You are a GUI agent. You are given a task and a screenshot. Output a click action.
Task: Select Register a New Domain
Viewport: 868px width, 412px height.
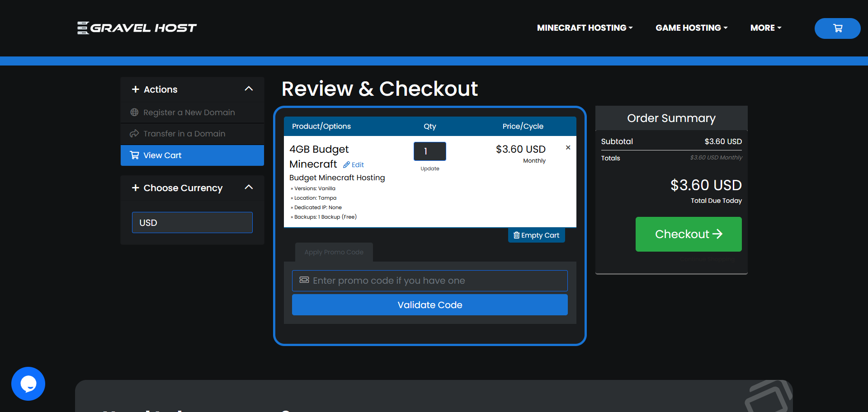click(x=192, y=112)
